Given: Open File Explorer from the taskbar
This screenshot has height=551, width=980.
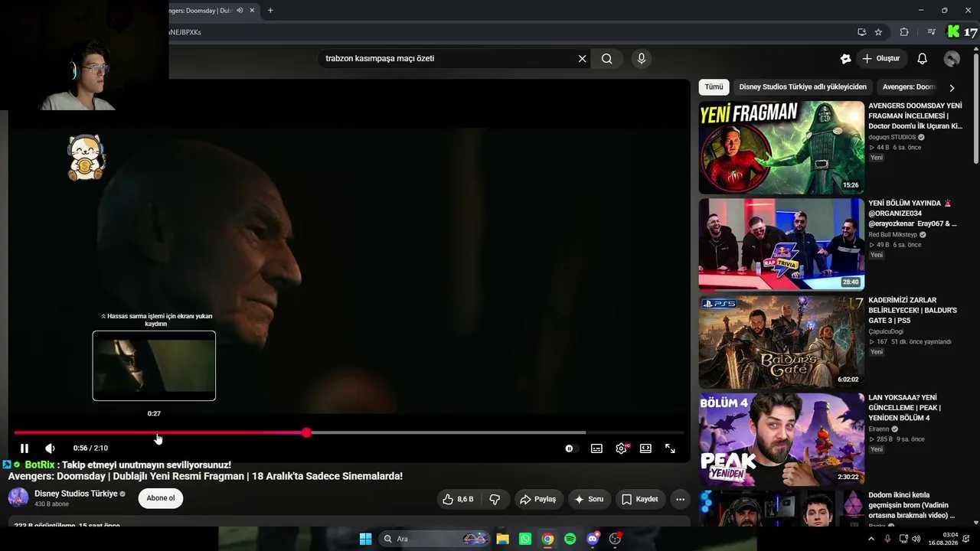Looking at the screenshot, I should pos(502,539).
